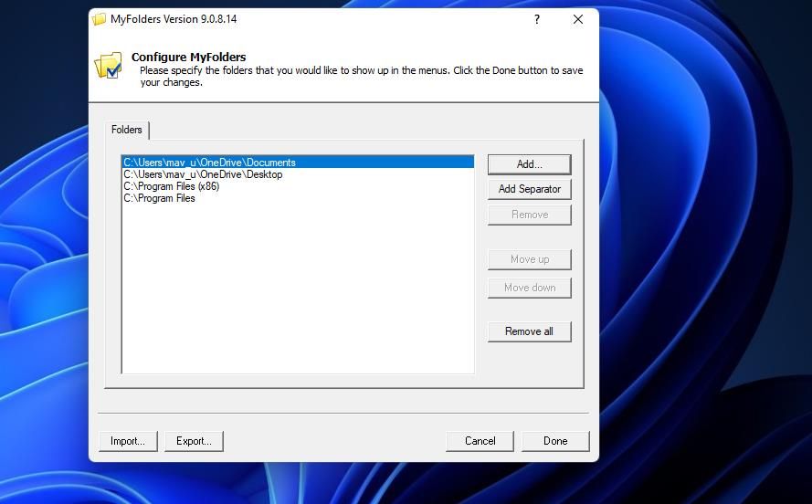Image resolution: width=812 pixels, height=504 pixels.
Task: Click the Configure MyFolders folder checkmark icon
Action: (108, 65)
